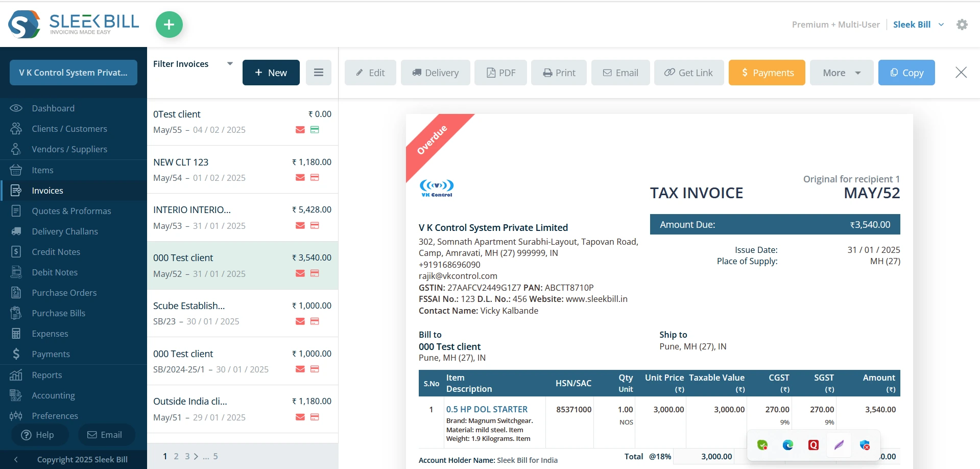Click email icon for May/53 invoice
The height and width of the screenshot is (469, 980).
click(300, 226)
